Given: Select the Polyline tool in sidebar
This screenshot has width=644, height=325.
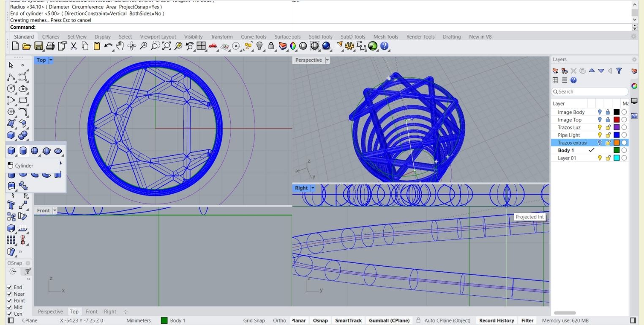Looking at the screenshot, I should [11, 77].
